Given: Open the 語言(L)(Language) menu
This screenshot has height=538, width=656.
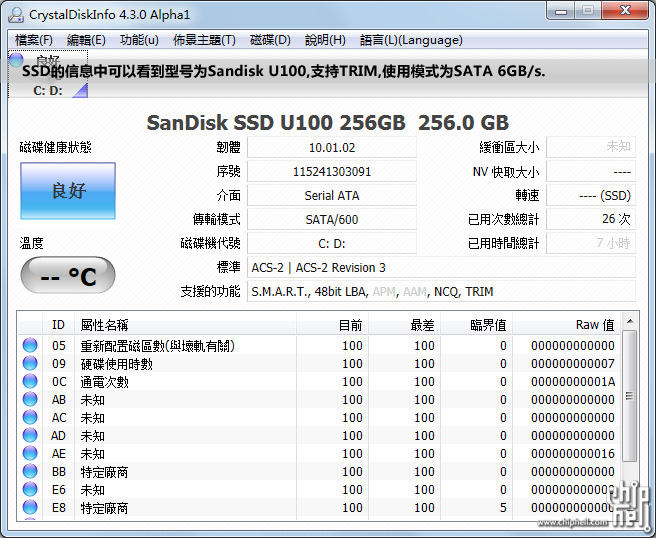Looking at the screenshot, I should tap(411, 40).
